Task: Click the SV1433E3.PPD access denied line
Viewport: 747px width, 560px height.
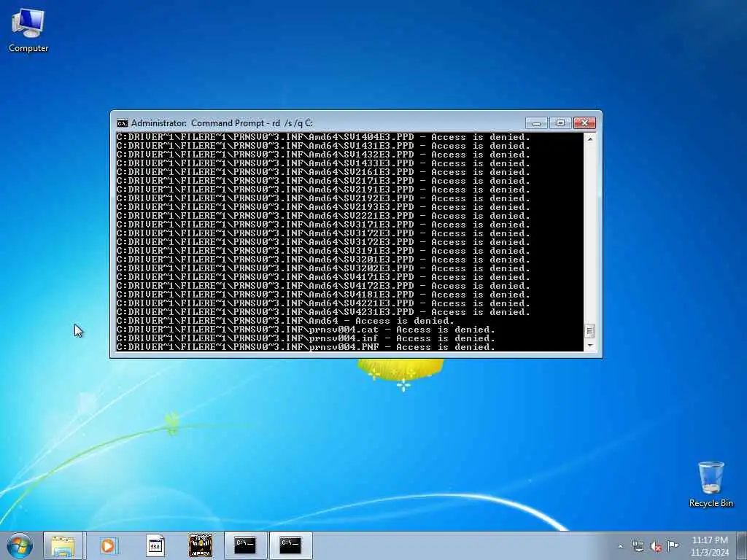Action: tap(323, 163)
